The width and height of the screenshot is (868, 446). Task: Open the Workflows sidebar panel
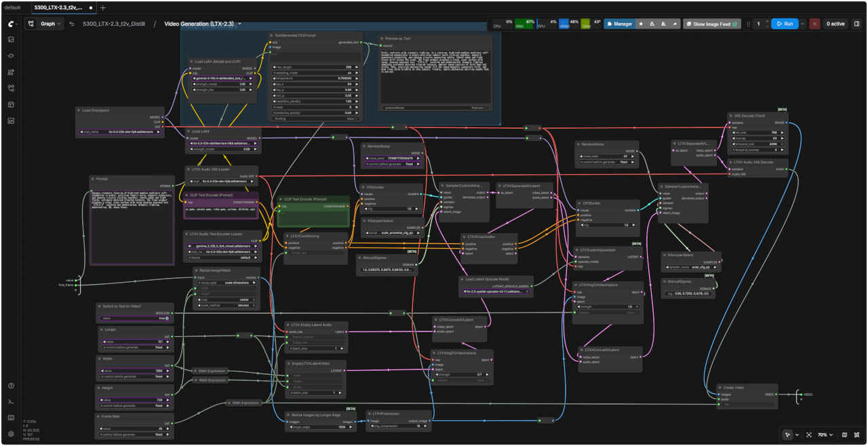11,88
